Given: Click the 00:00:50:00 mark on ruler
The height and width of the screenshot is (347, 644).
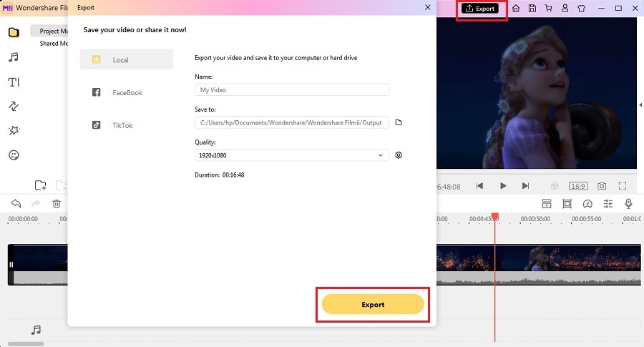Looking at the screenshot, I should (535, 219).
